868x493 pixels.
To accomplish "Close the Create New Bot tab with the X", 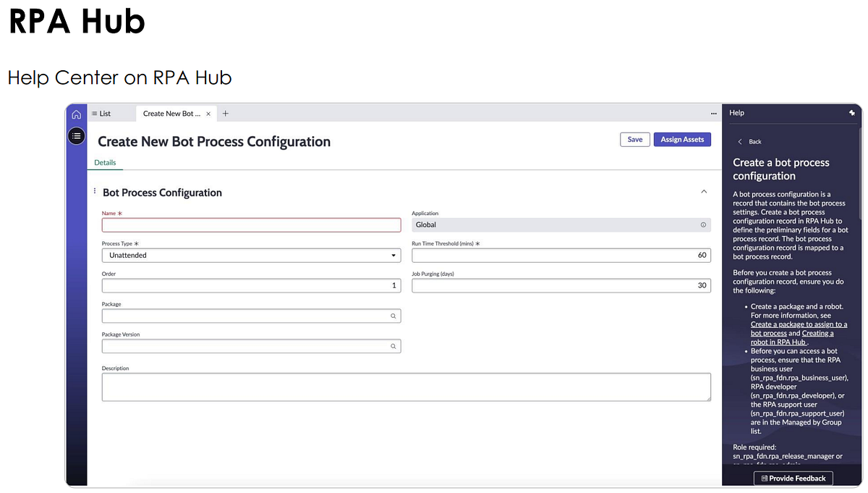I will tap(208, 114).
